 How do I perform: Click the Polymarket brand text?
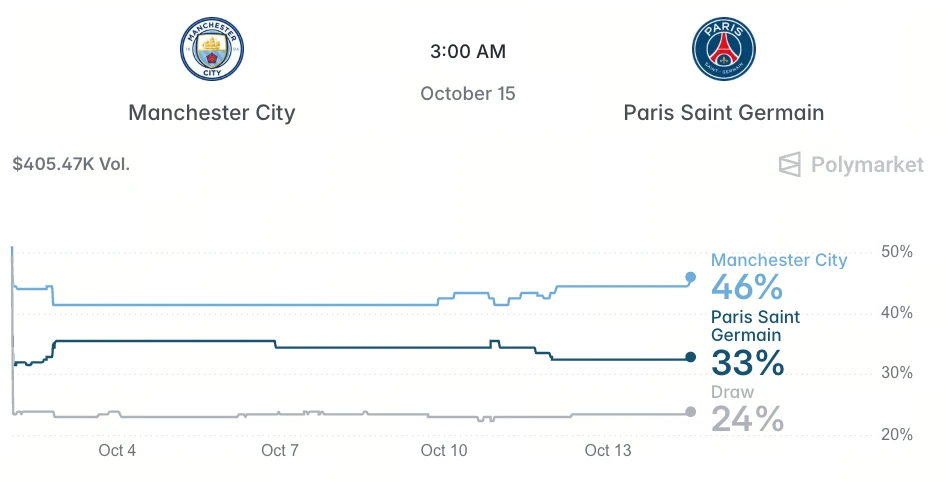[x=867, y=165]
